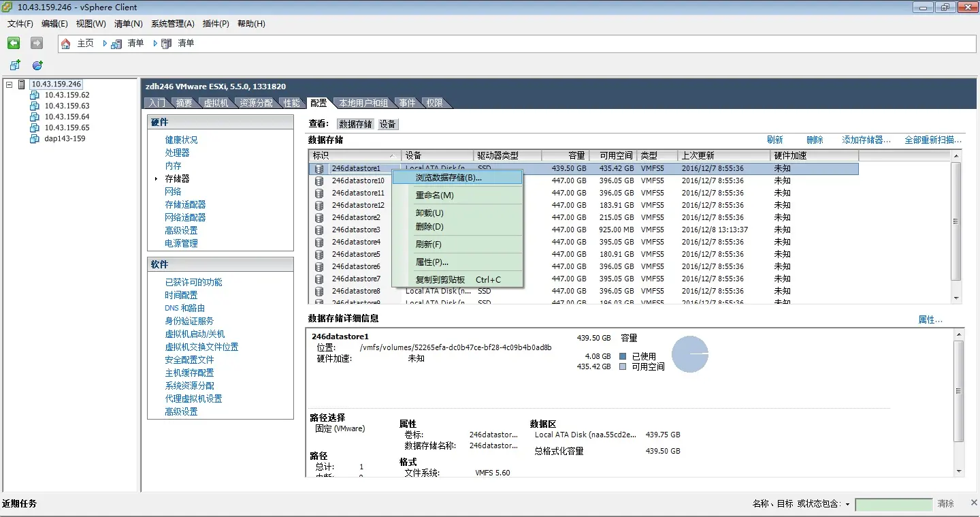Click datastore icon of 246datastore8 row
The image size is (980, 517).
click(x=319, y=291)
